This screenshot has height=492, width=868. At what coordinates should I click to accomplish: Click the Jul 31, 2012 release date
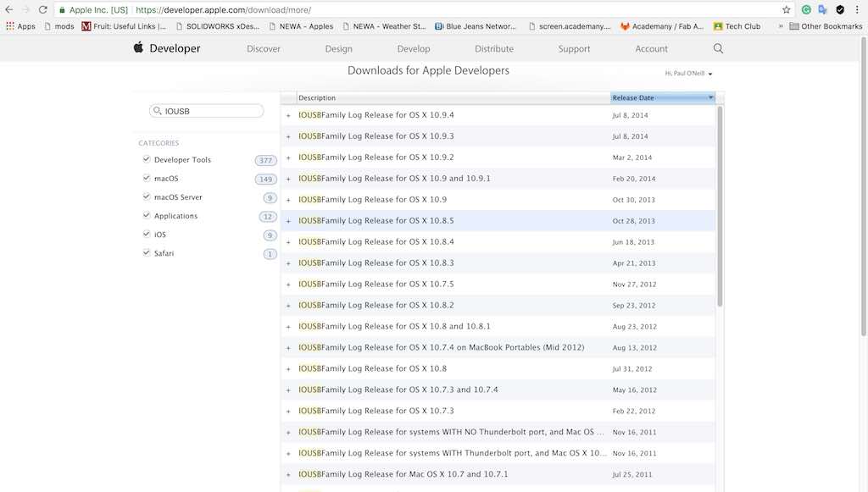(632, 369)
